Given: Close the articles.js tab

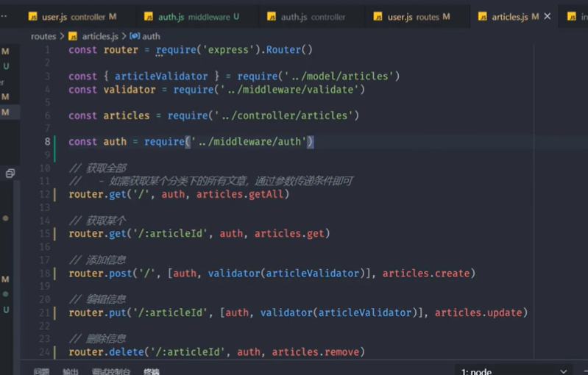Looking at the screenshot, I should pyautogui.click(x=547, y=16).
